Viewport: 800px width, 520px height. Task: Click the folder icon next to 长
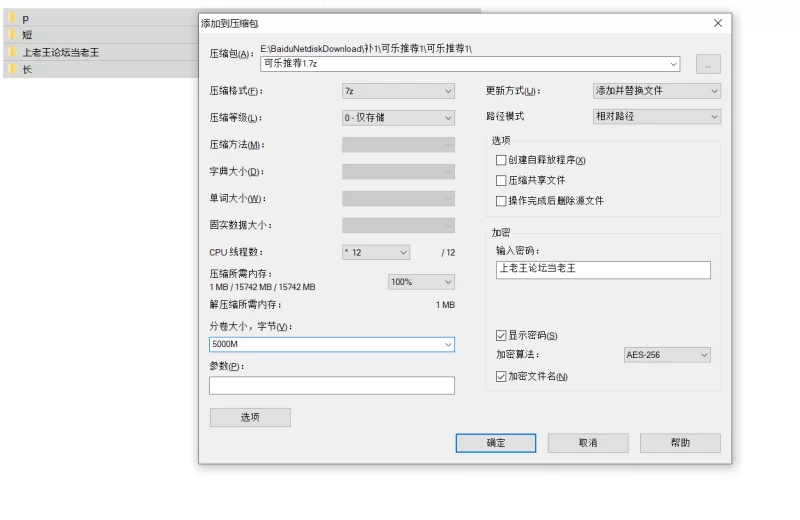(12, 68)
